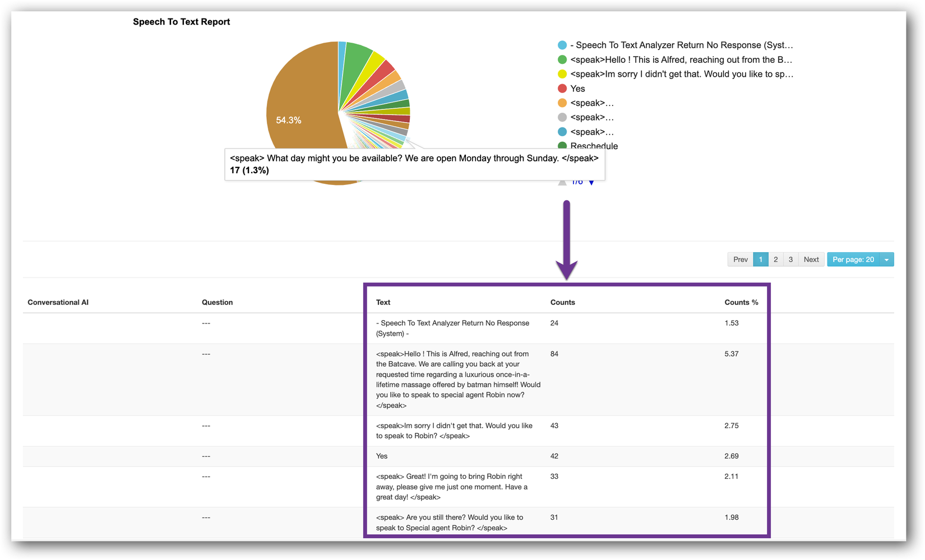Go to page 3 of results

790,260
